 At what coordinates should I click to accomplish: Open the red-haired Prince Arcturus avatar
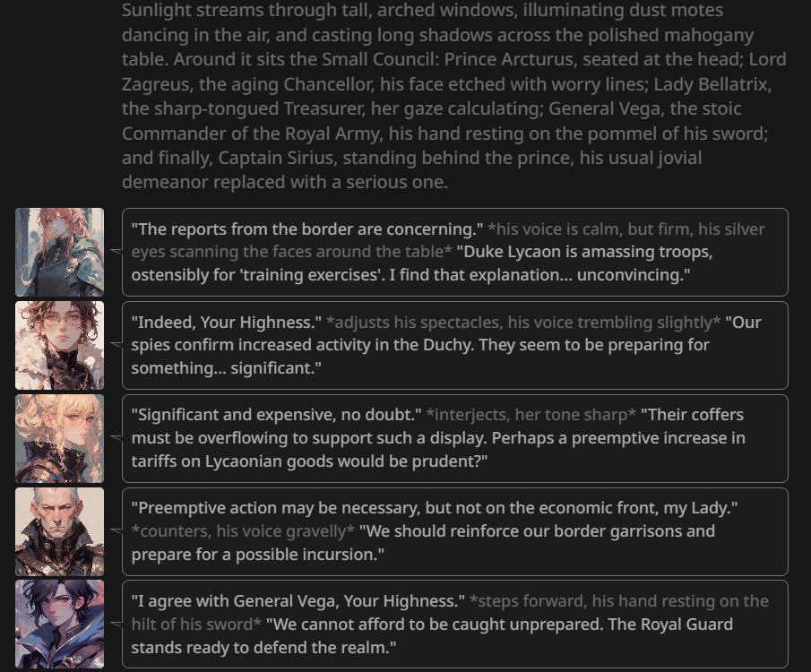(59, 252)
